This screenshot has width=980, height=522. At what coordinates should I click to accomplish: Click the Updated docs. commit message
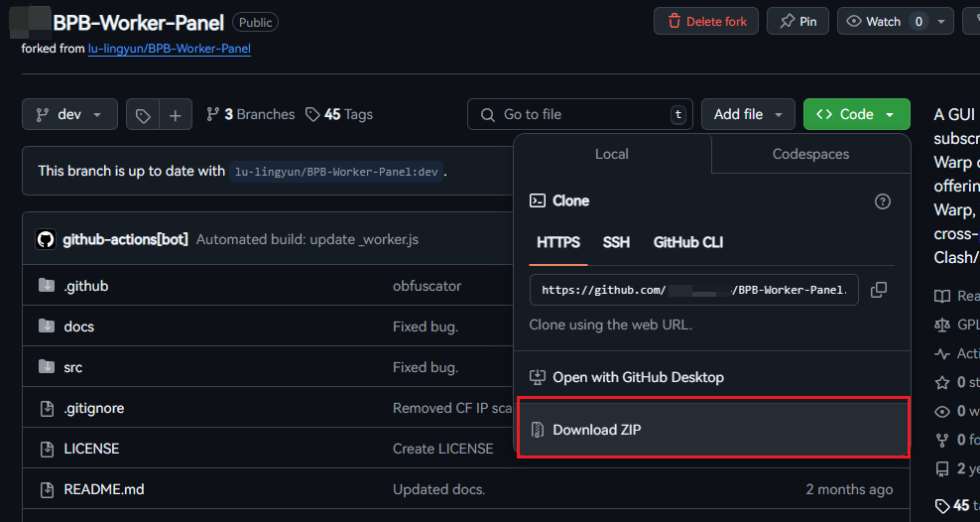438,489
